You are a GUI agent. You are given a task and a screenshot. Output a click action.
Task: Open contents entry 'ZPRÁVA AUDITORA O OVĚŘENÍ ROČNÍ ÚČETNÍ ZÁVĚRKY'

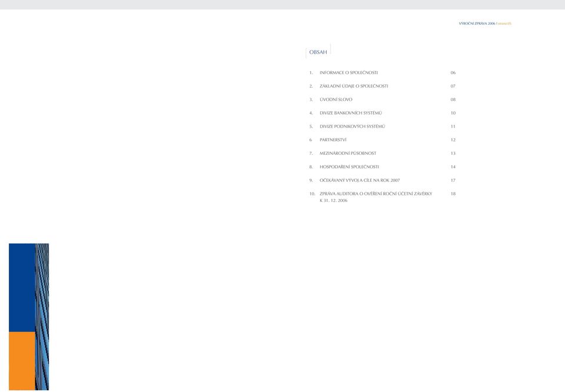point(376,194)
